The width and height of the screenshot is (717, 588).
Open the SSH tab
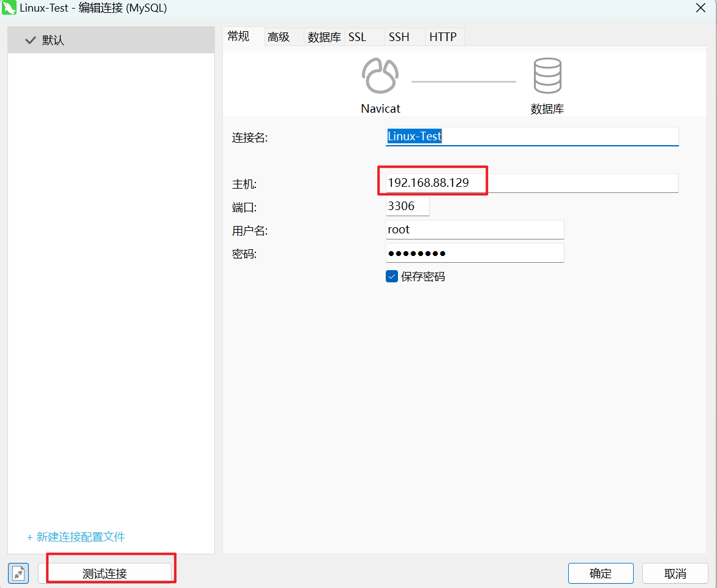click(x=399, y=37)
